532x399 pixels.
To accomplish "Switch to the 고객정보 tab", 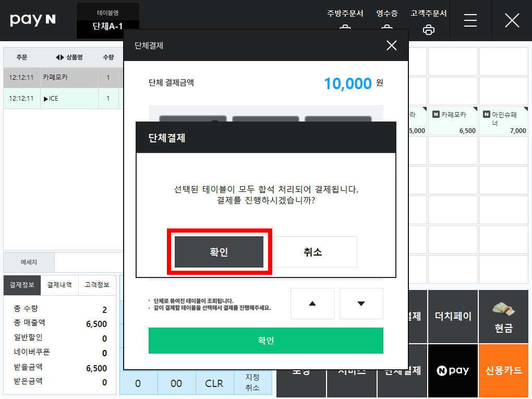I will [97, 285].
